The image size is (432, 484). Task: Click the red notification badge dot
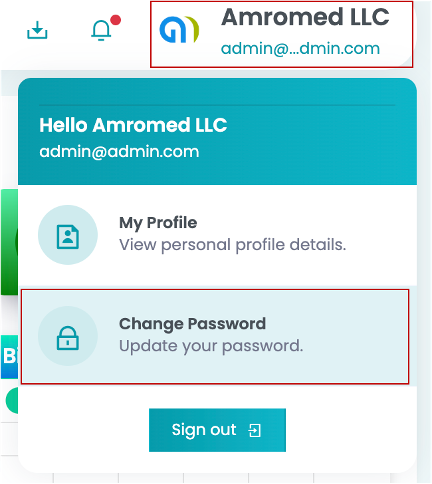[115, 20]
